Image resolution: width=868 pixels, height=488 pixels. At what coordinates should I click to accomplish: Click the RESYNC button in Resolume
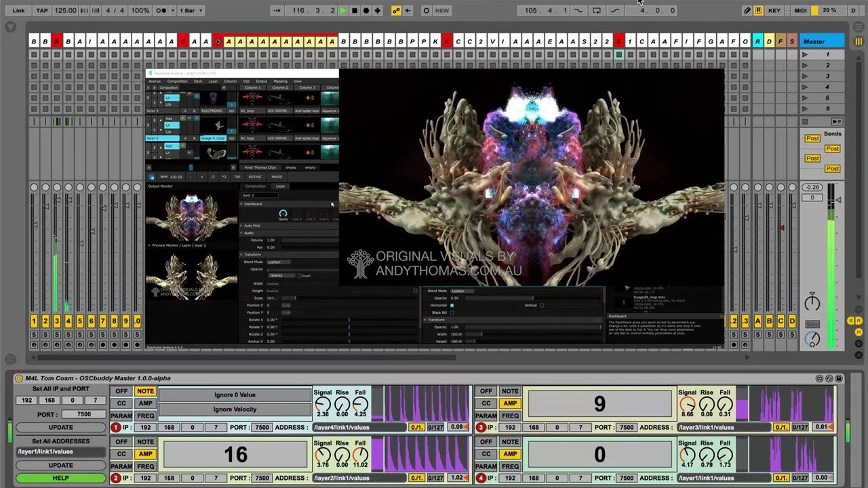pyautogui.click(x=256, y=177)
